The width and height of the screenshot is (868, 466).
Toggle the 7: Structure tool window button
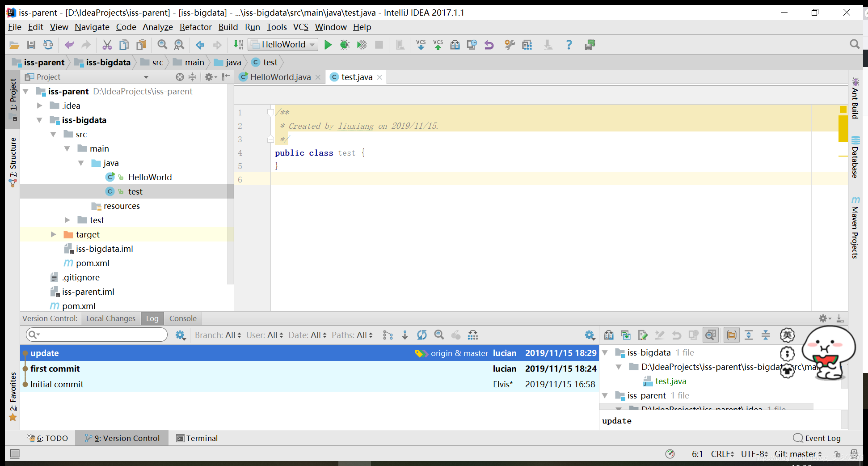coord(13,161)
